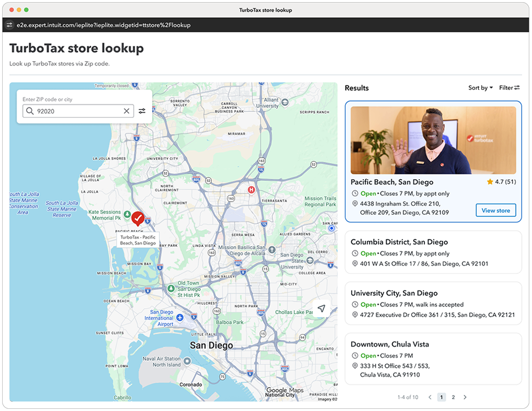Click the Kate Sessions Memorial Pk marker

coord(127,214)
